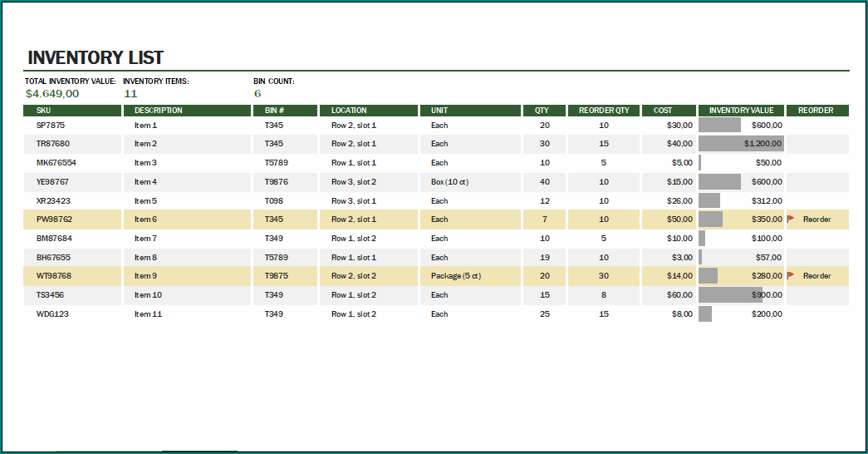Select the $1.200,00 inventory value data bar

741,144
